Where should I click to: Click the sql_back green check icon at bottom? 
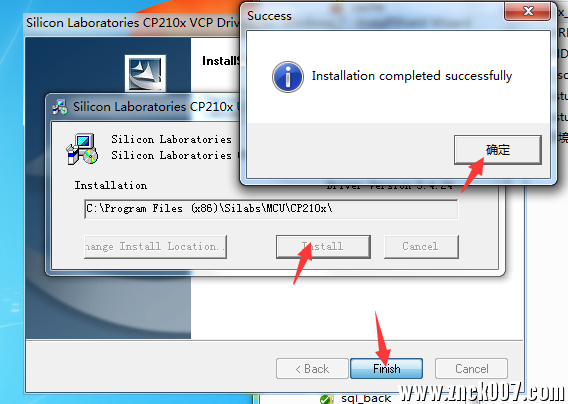326,399
